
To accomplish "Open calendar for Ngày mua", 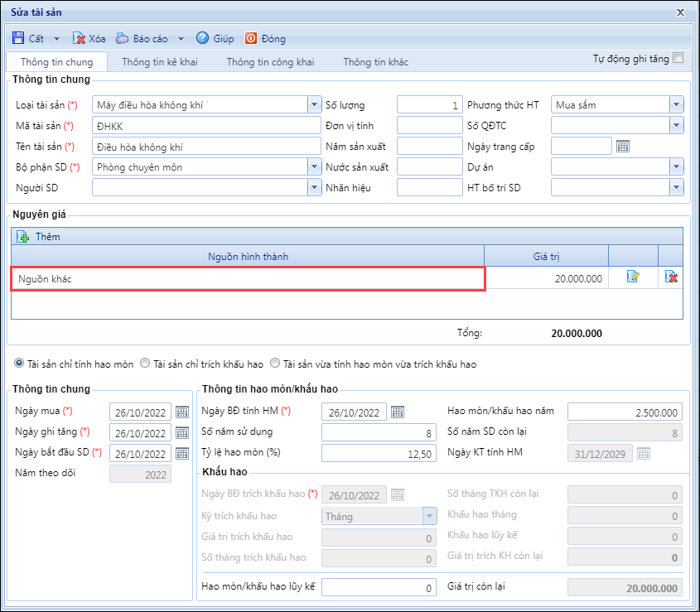I will pos(182,412).
